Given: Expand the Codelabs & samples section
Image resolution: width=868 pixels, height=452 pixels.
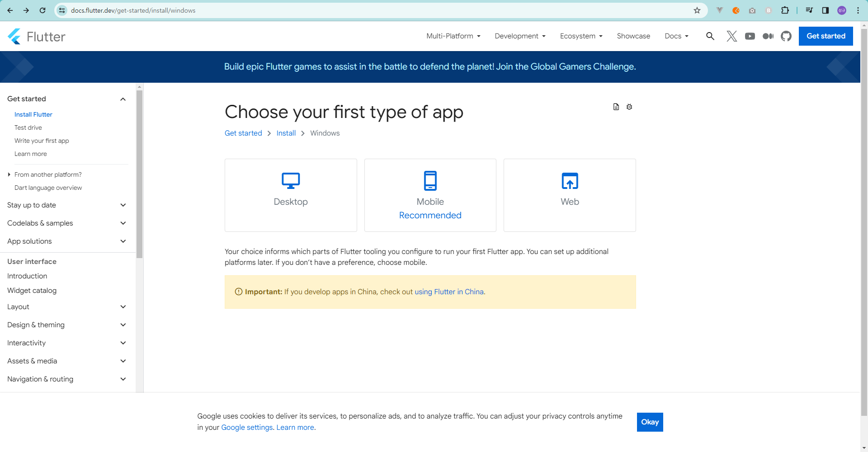Looking at the screenshot, I should point(123,223).
